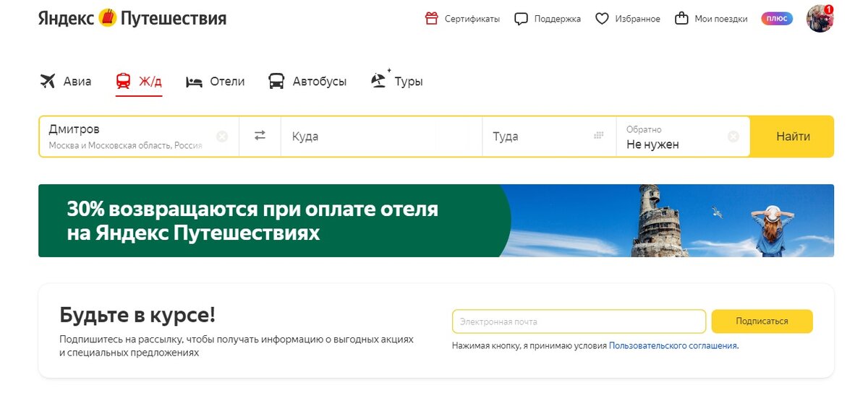Swap departure and destination stations
Image resolution: width=868 pixels, height=393 pixels.
click(x=260, y=135)
